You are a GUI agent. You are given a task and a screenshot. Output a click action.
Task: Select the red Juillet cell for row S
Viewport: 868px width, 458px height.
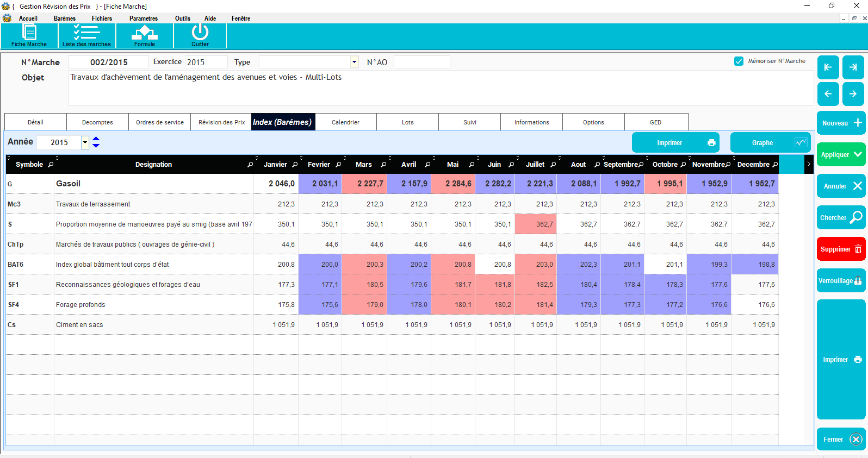tap(535, 224)
